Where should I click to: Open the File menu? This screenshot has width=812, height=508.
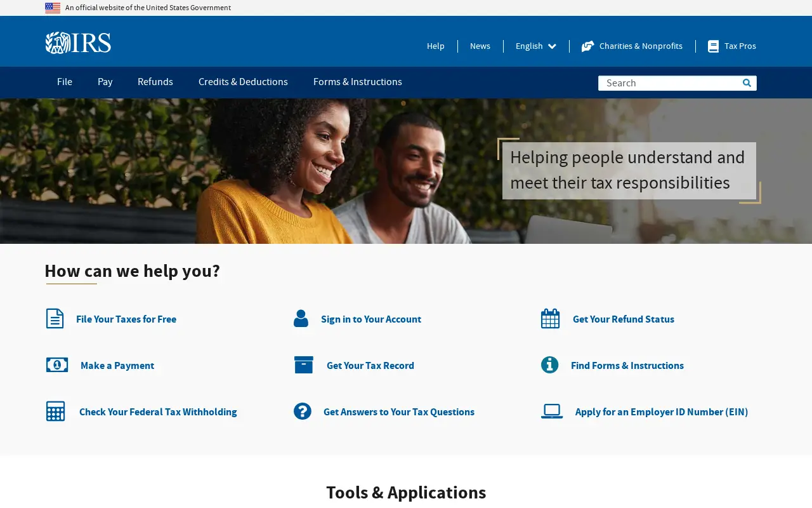[65, 82]
